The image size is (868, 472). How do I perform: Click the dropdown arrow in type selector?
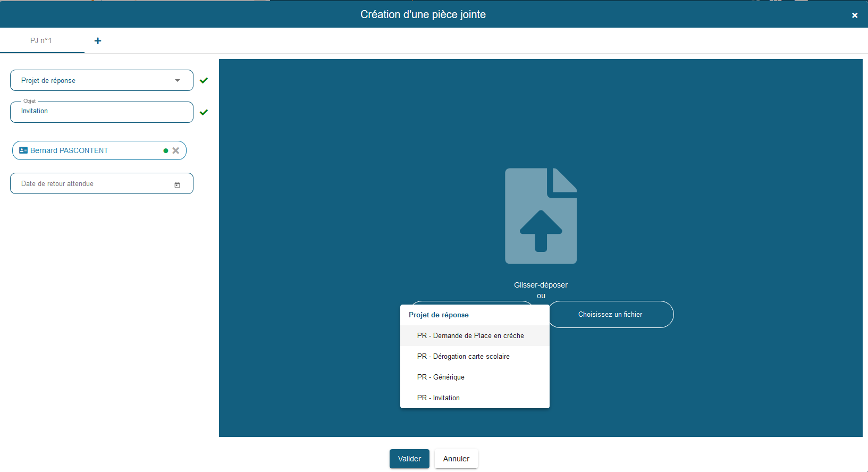178,80
